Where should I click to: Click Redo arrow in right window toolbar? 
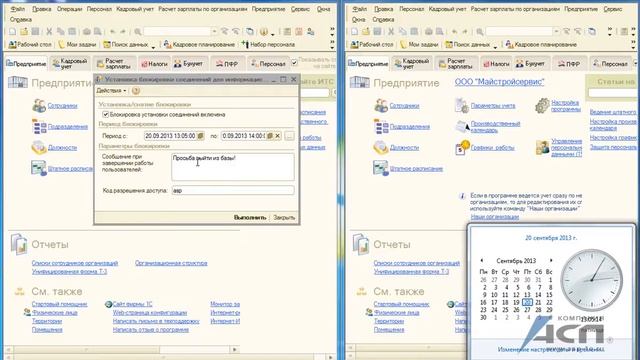click(x=464, y=31)
